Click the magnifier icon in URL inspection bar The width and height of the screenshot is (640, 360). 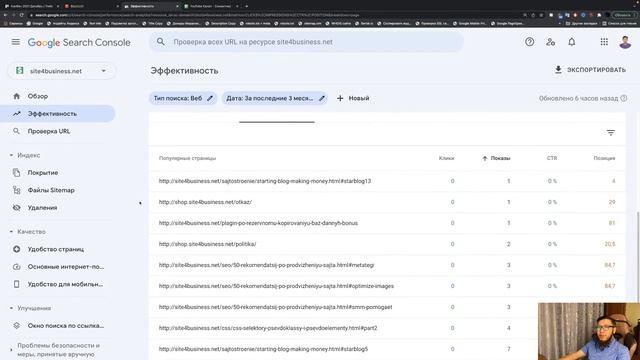161,42
